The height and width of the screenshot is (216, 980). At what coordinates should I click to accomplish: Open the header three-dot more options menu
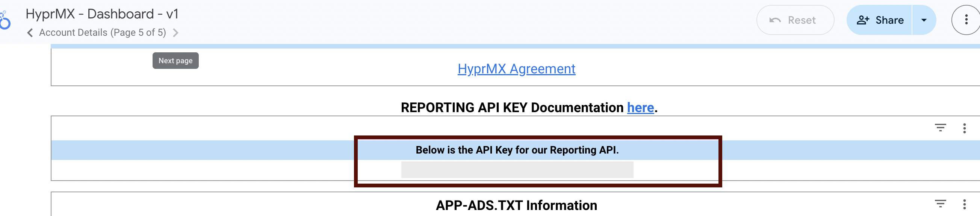click(966, 20)
